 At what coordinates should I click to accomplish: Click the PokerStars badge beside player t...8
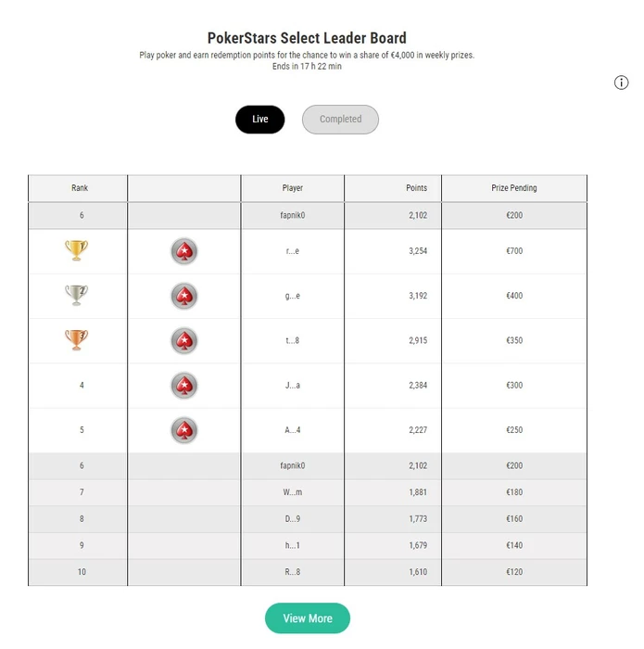[184, 340]
